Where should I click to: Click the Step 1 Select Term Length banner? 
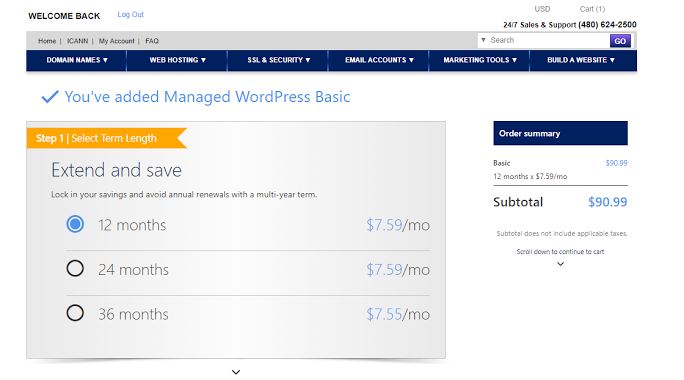107,138
